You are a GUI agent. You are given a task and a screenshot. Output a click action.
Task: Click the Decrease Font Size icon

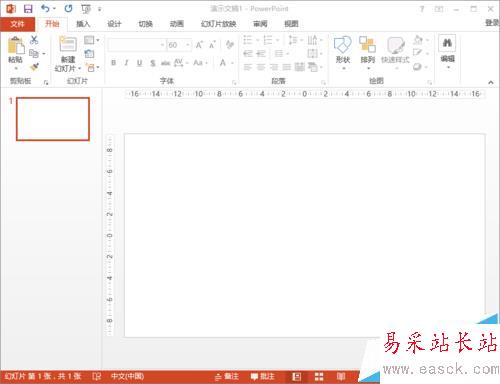point(212,45)
